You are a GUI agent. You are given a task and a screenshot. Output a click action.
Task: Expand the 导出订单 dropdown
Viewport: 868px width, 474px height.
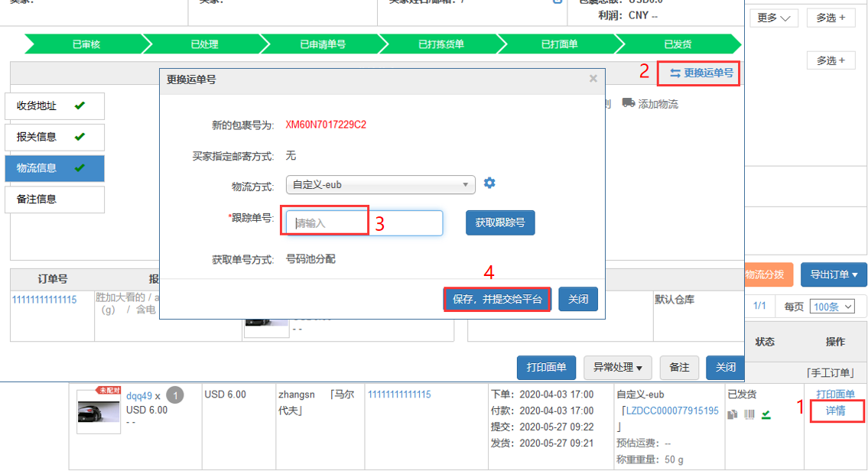pyautogui.click(x=834, y=274)
